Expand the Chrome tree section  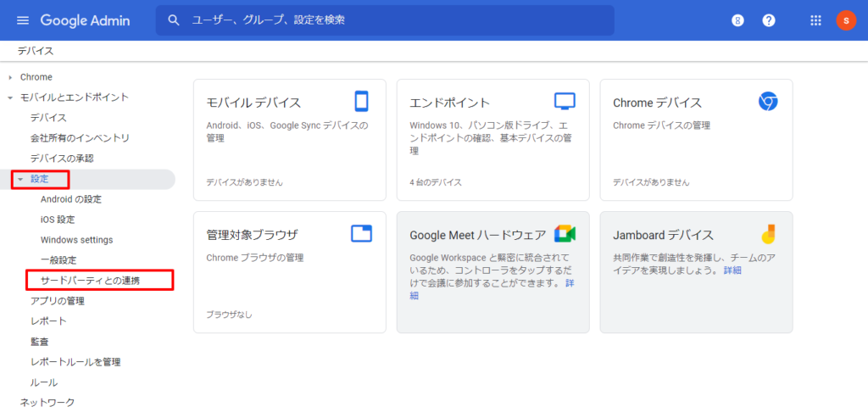click(10, 77)
